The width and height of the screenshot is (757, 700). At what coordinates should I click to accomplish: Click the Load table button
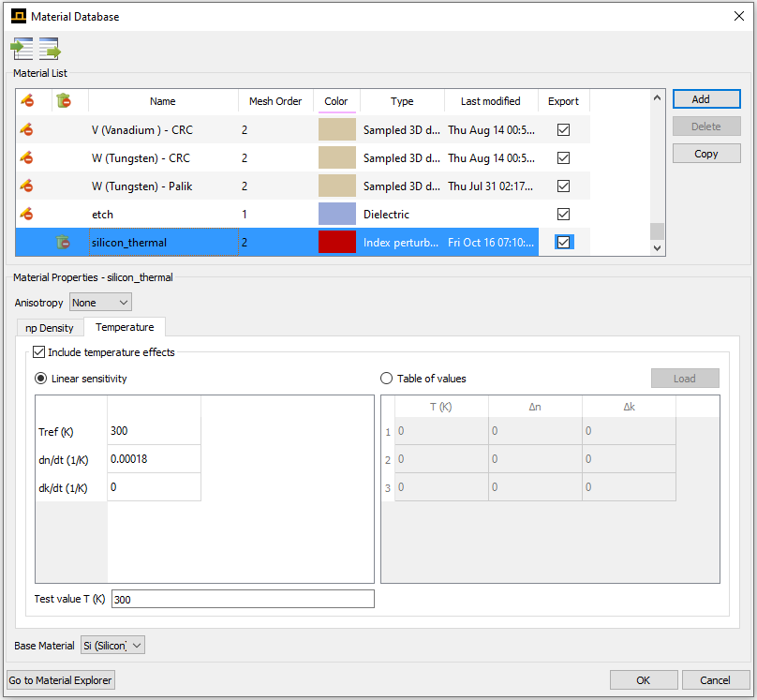pyautogui.click(x=685, y=379)
